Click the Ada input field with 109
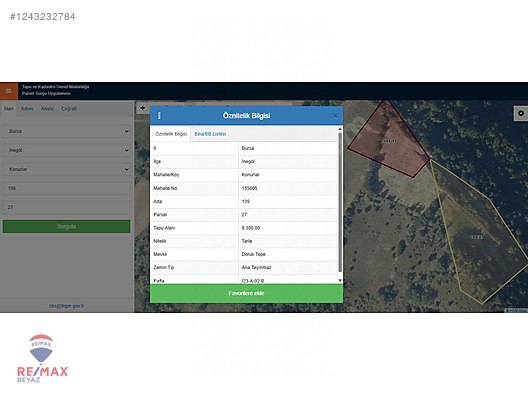Viewport: 528px width, 396px height. [66, 188]
